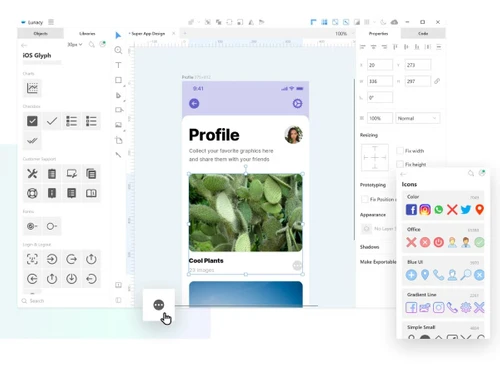500x375 pixels.
Task: Click the cloud icon in title bar
Action: click(394, 22)
